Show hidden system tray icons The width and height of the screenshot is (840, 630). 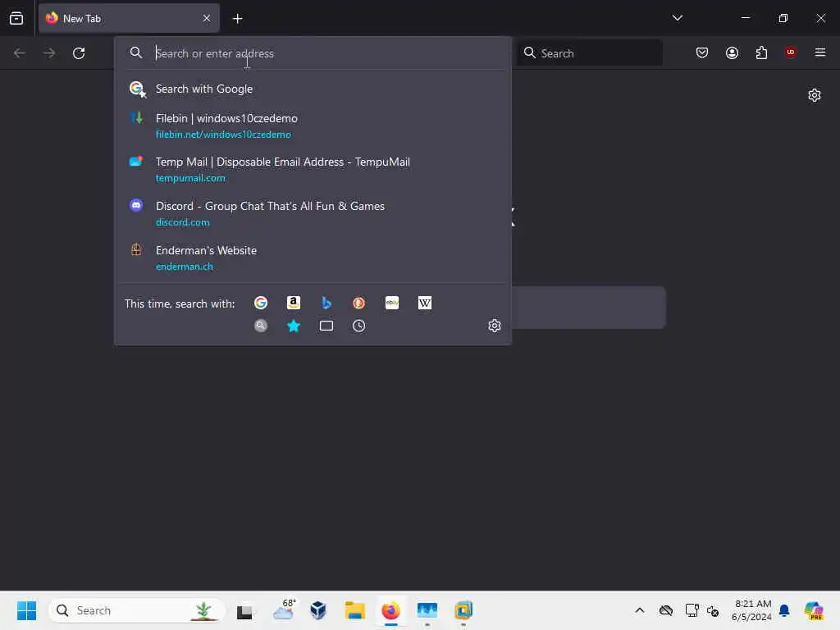tap(640, 610)
